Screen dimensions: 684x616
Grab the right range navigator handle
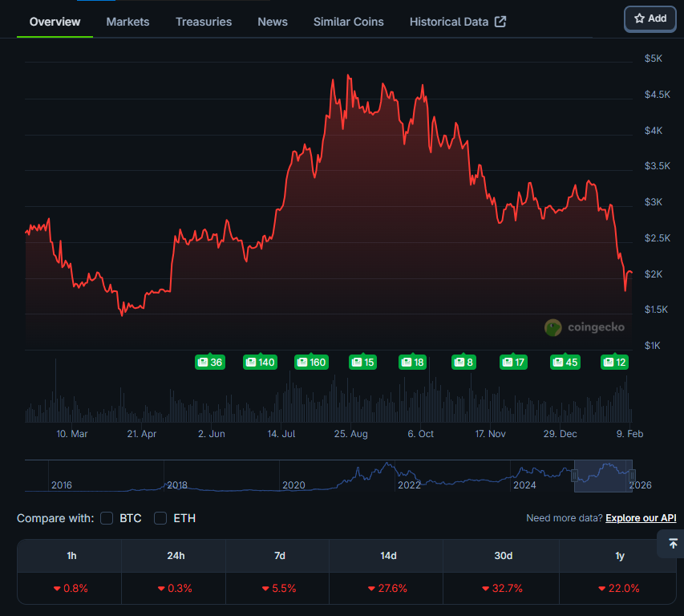tap(632, 476)
